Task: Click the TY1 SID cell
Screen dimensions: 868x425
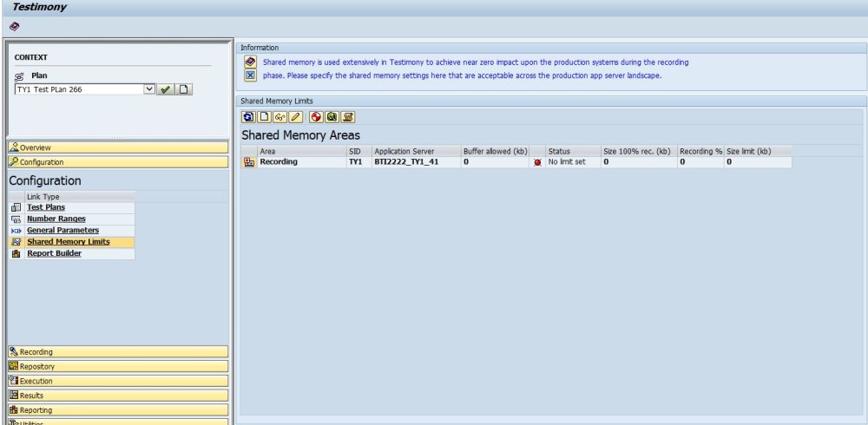Action: [x=358, y=162]
